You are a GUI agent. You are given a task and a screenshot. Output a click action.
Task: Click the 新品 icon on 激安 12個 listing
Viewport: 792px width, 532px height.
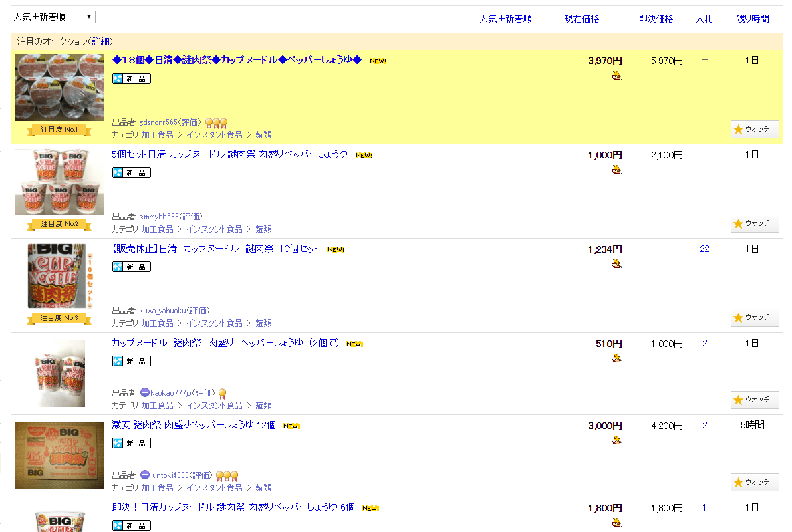(132, 443)
